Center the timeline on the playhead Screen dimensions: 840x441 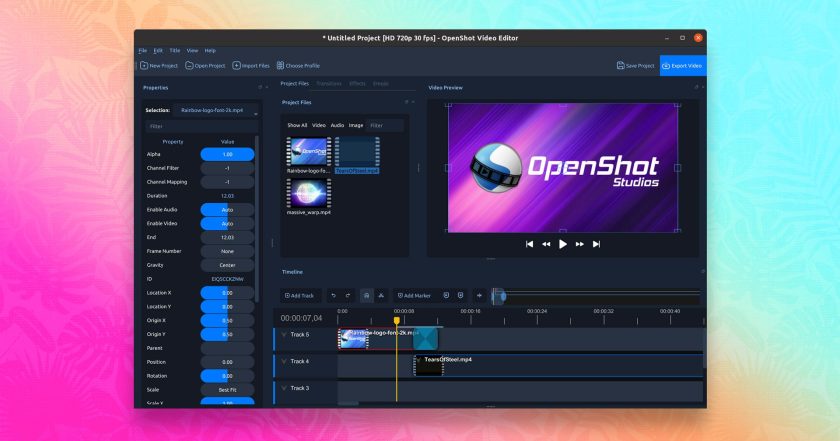pos(479,296)
